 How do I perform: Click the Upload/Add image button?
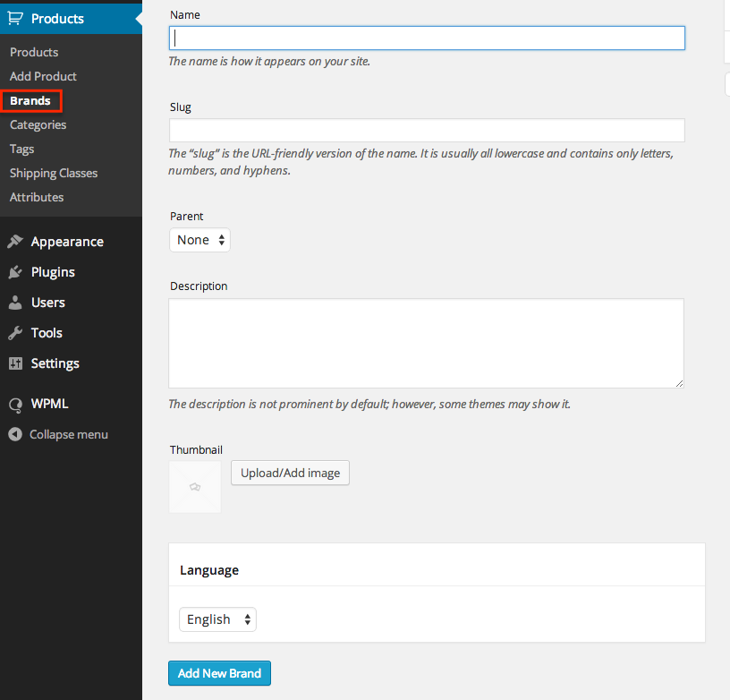click(290, 473)
